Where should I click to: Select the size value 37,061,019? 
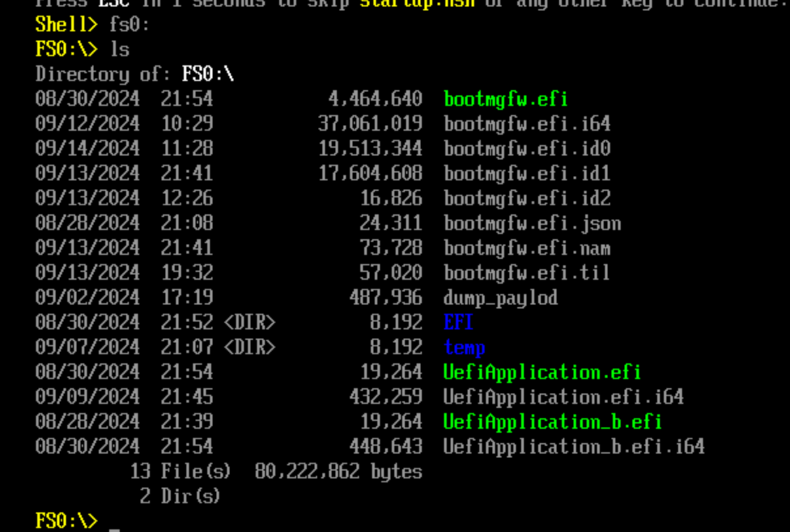(370, 124)
